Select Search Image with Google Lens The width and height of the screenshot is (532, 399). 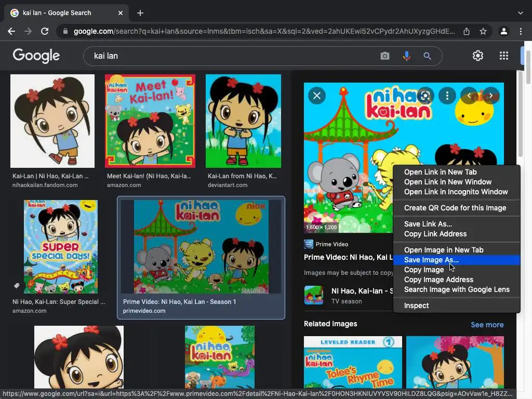[457, 289]
